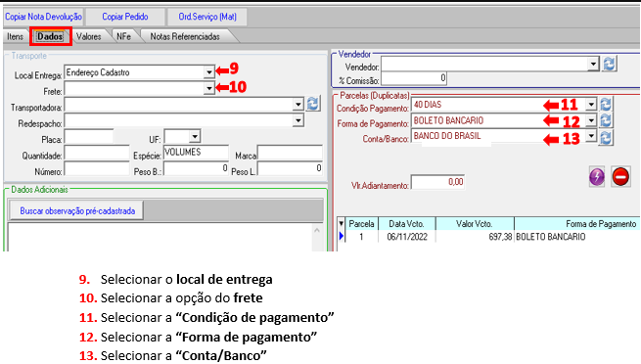The height and width of the screenshot is (364, 641).
Task: Click the Marca input field
Action: tap(290, 153)
